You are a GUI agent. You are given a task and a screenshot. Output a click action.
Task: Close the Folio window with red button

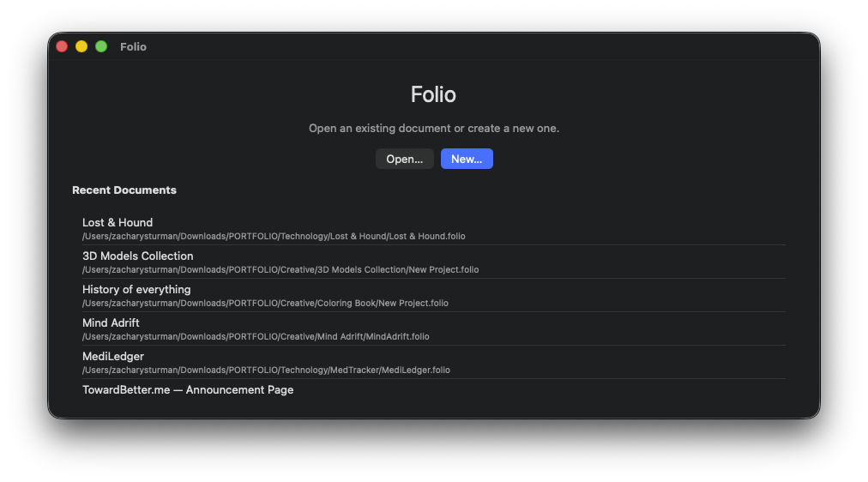pos(62,46)
